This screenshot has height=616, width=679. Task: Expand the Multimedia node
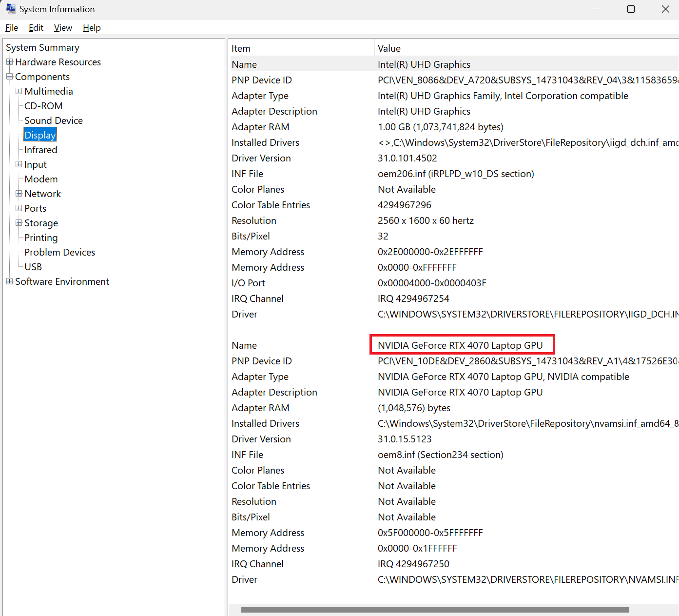pyautogui.click(x=19, y=91)
